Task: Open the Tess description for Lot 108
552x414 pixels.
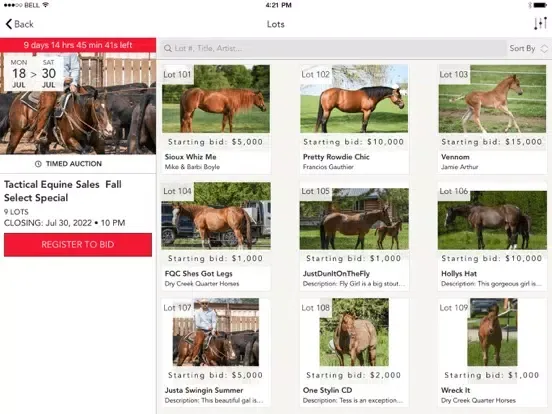Action: [353, 400]
